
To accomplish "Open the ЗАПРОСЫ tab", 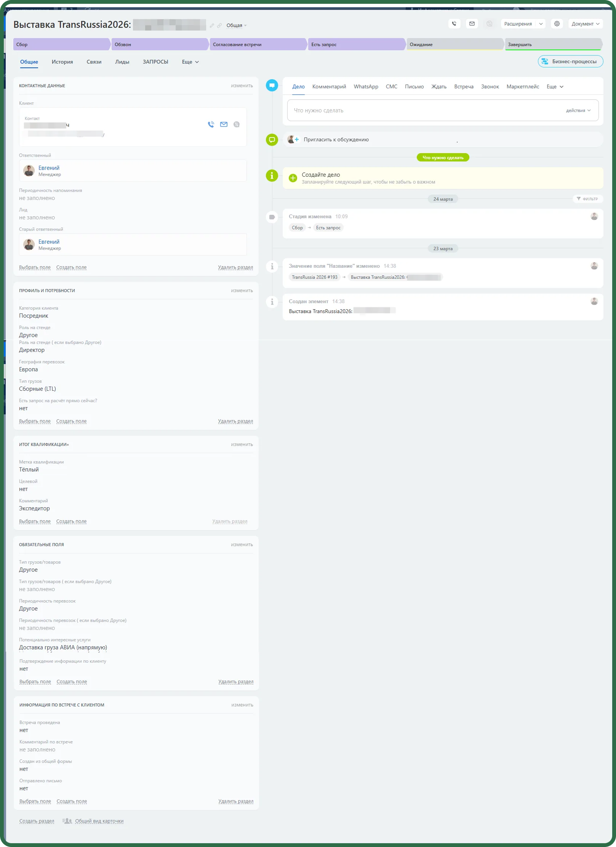I will 155,62.
